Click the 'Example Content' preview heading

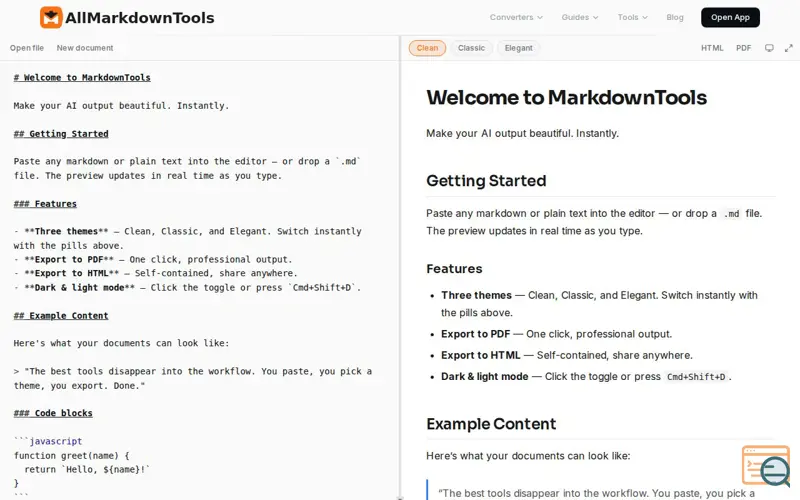click(491, 424)
